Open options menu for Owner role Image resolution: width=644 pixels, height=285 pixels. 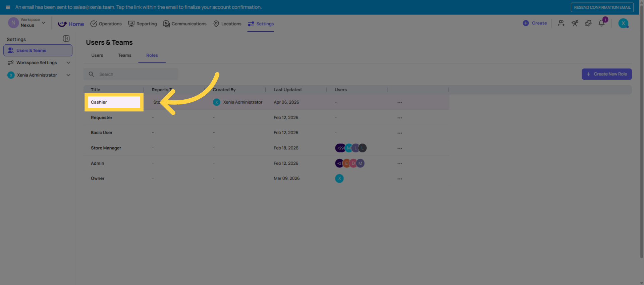coord(399,179)
